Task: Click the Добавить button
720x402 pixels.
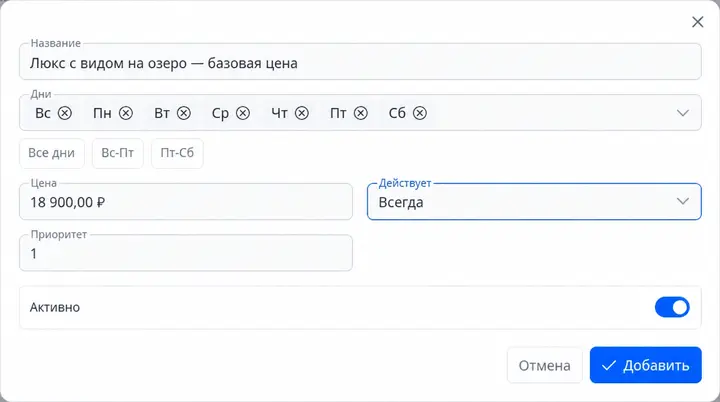Action: (646, 365)
